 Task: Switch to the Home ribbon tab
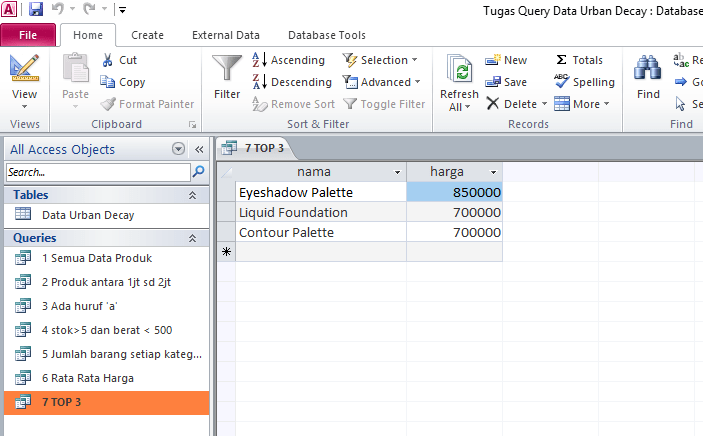[88, 35]
